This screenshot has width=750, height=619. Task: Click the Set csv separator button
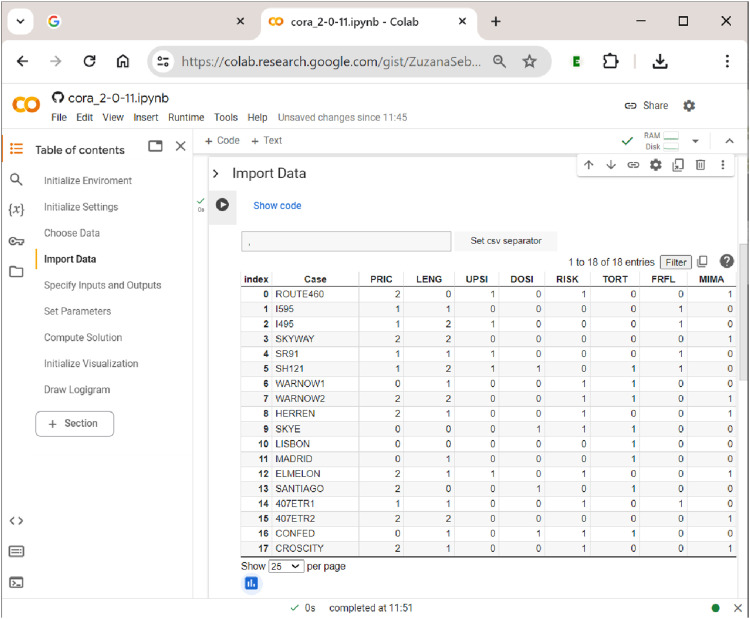506,241
